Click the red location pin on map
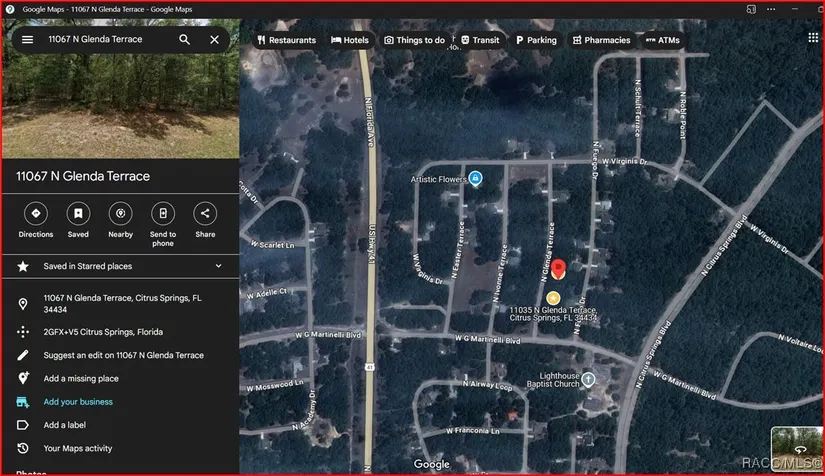This screenshot has width=825, height=476. point(559,268)
